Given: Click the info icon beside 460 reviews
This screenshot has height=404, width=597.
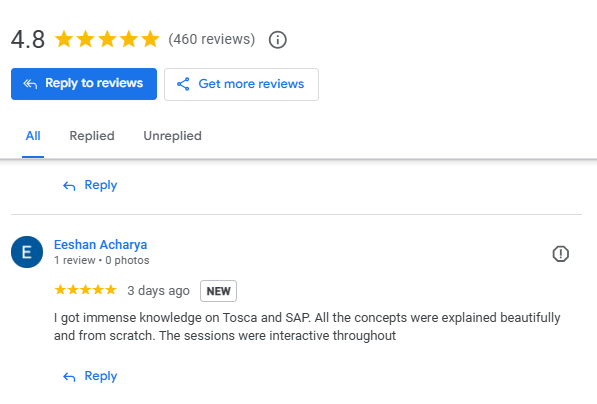Looking at the screenshot, I should tap(278, 40).
